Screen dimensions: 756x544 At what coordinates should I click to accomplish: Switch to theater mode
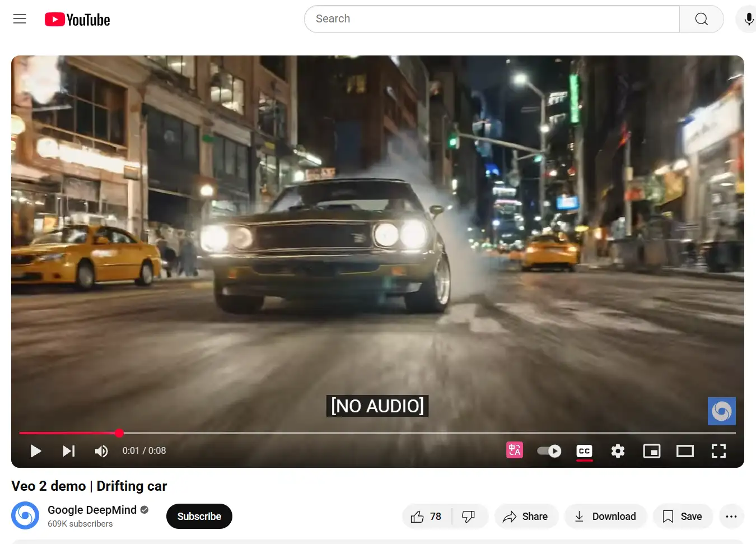click(x=685, y=451)
